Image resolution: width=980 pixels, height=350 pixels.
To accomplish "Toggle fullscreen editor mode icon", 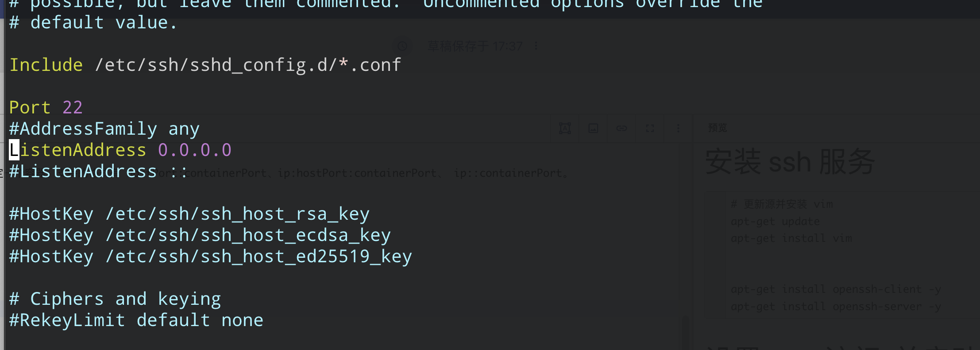I will click(650, 128).
